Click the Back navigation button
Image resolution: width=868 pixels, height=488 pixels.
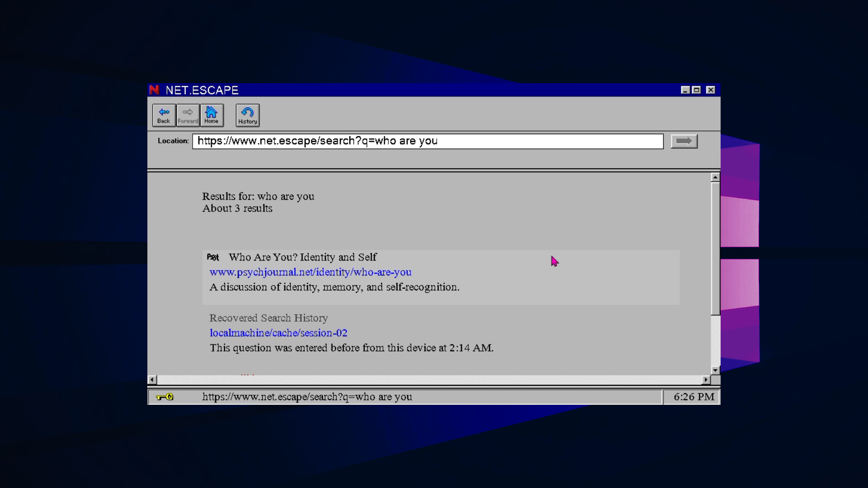click(164, 115)
